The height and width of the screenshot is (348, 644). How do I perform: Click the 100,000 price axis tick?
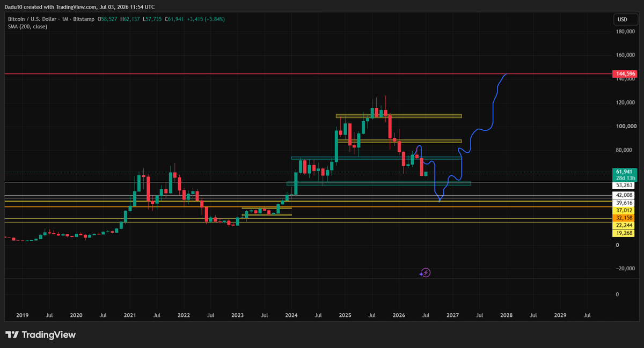[x=625, y=127]
